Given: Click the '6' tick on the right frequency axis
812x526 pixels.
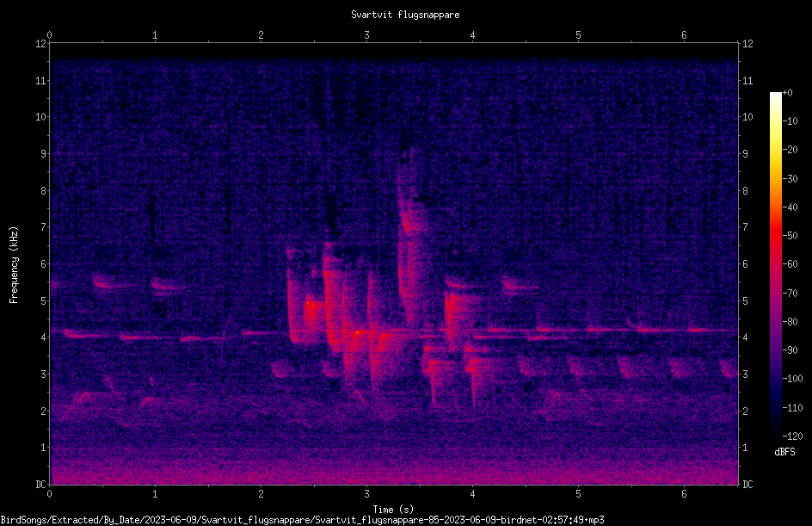Looking at the screenshot, I should [745, 264].
